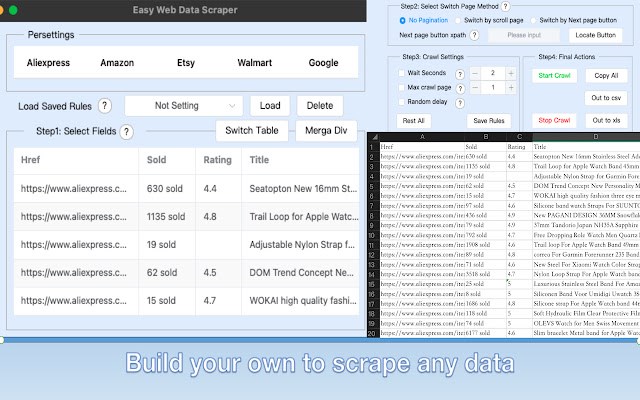This screenshot has width=640, height=400.
Task: Click the Copy All button
Action: point(606,76)
